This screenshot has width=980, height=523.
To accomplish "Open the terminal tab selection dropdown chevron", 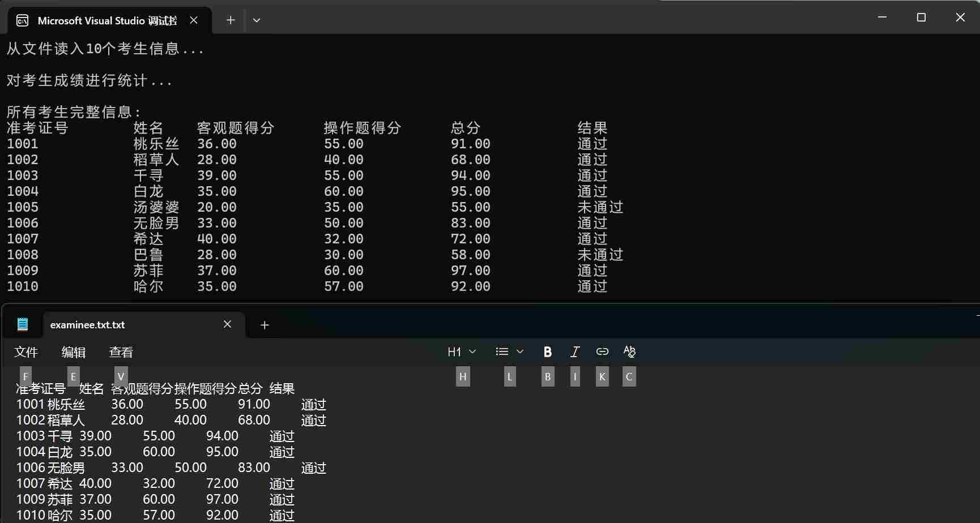I will pos(257,20).
